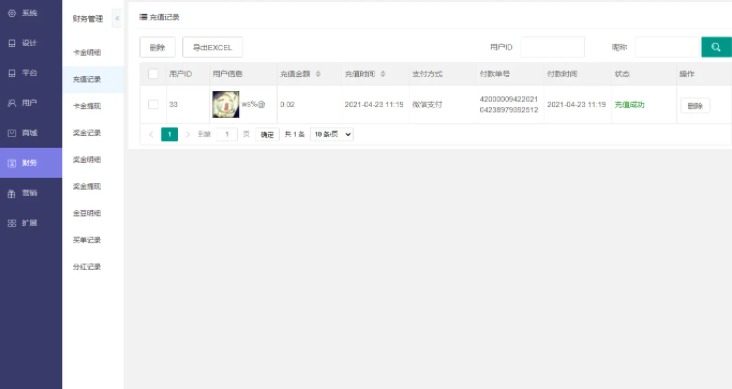Click 删除 in the 操作 column of the row
This screenshot has height=389, width=732.
point(695,106)
